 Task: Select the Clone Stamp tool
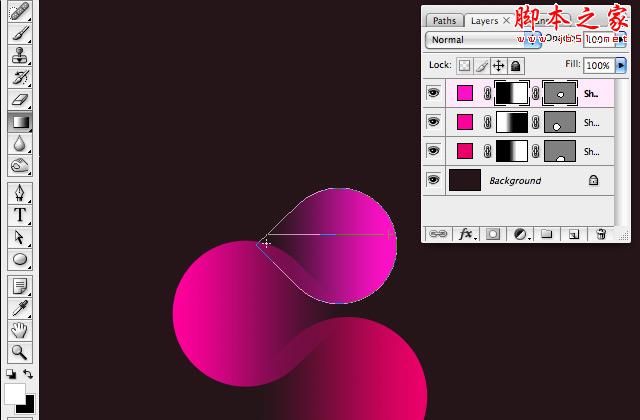tap(20, 56)
